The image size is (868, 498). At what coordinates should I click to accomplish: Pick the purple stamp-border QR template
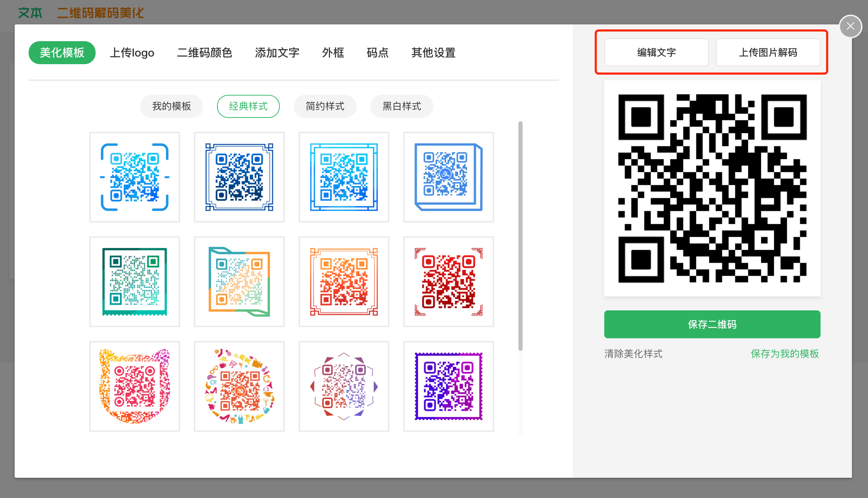coord(449,386)
